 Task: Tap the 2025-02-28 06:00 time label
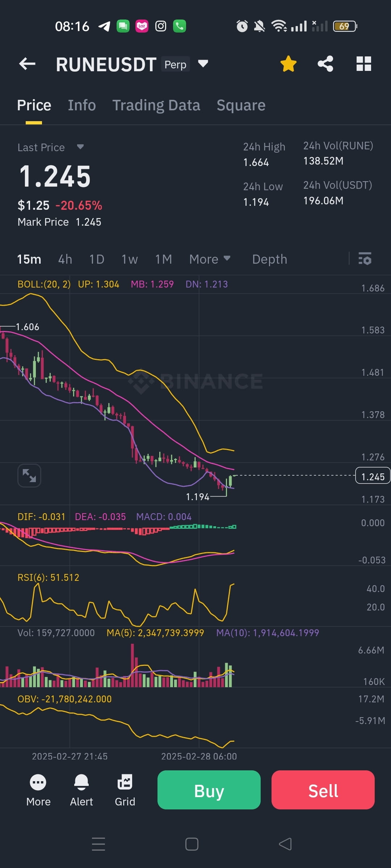point(199,757)
